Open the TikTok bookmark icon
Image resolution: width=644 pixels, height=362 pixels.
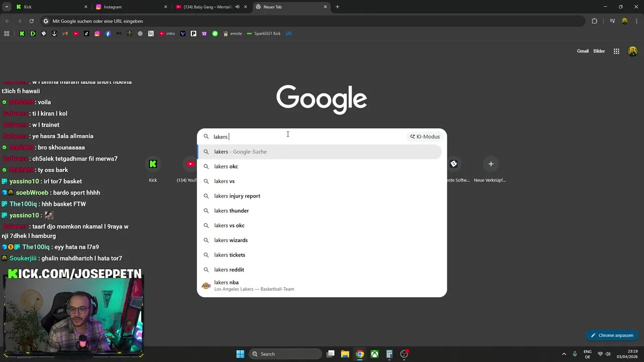87,34
